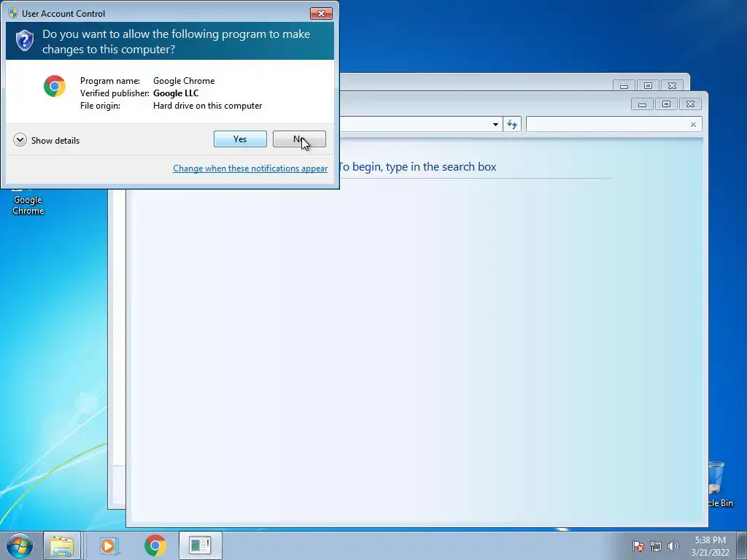Screen dimensions: 747x560
Task: Open the Action Center flag icon
Action: (638, 546)
